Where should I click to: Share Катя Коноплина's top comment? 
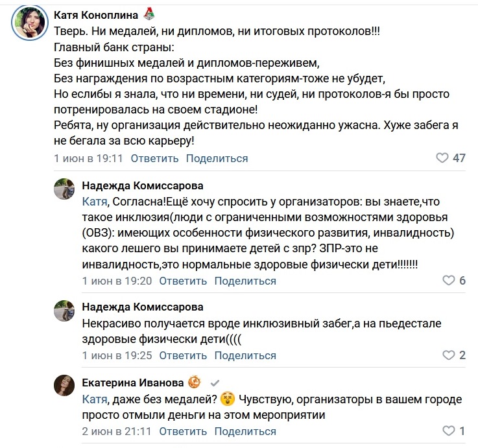[217, 158]
